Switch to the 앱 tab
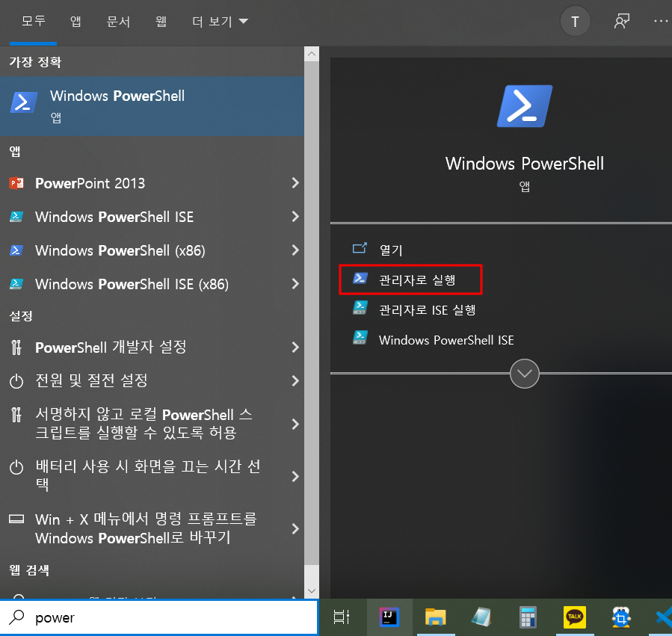Viewport: 672px width, 636px height. tap(75, 21)
